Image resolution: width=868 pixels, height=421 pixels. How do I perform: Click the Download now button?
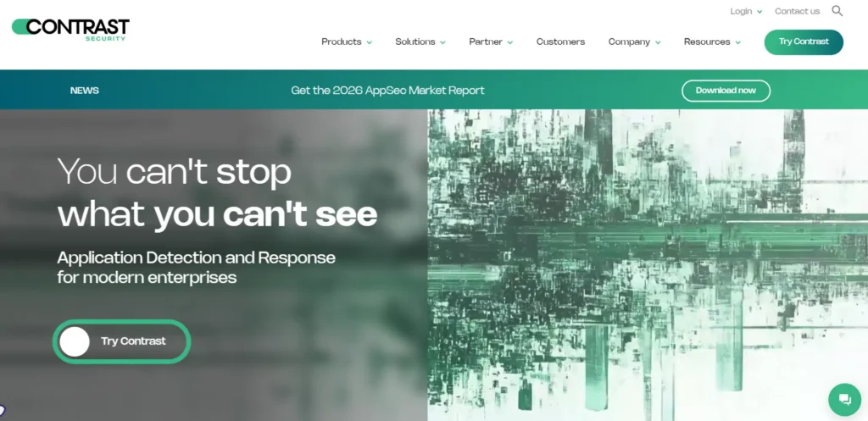[726, 91]
